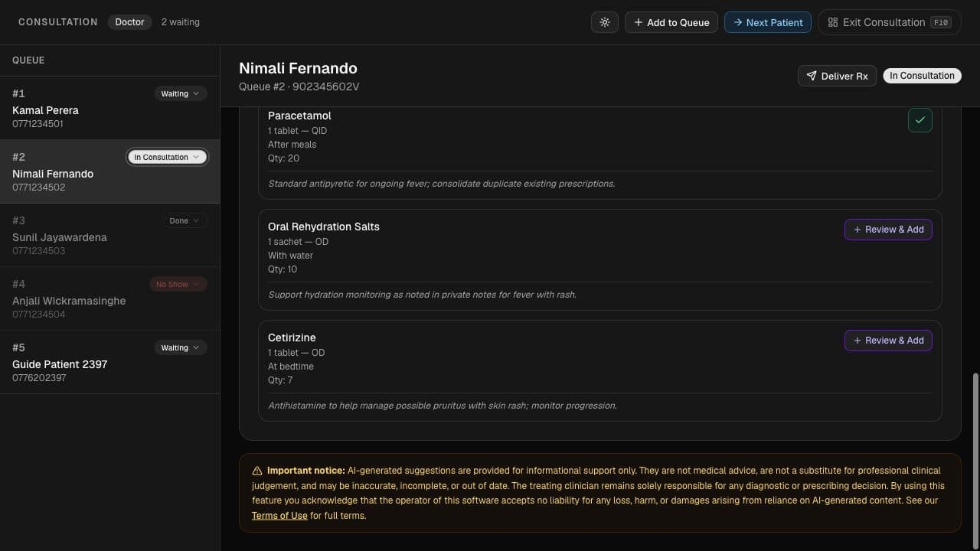
Task: Click the Nimali Fernando header name
Action: (298, 68)
